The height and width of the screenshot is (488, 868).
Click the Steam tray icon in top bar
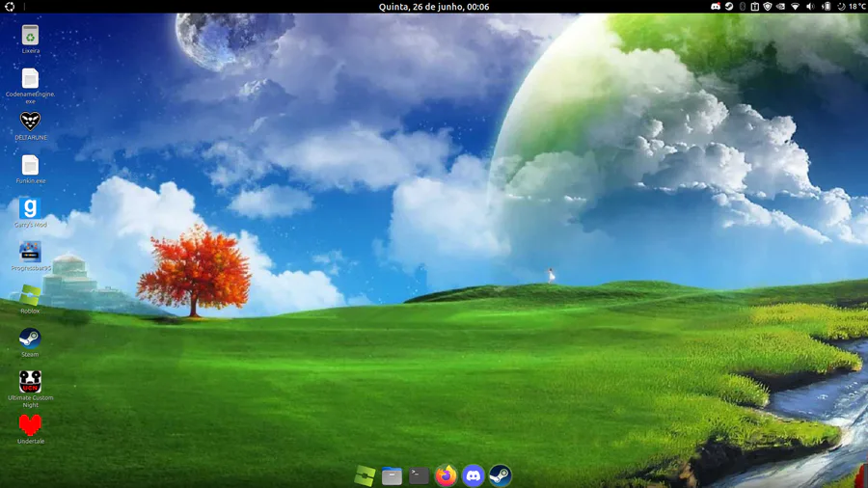[x=729, y=7]
